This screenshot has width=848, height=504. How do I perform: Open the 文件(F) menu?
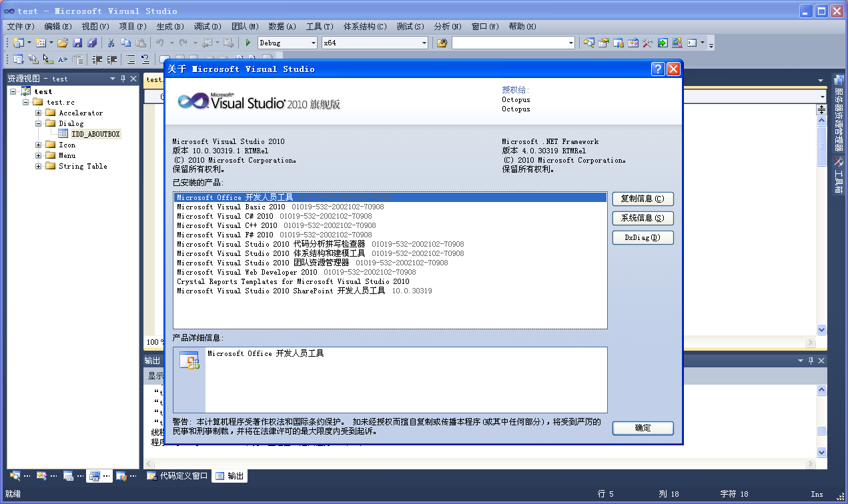21,27
